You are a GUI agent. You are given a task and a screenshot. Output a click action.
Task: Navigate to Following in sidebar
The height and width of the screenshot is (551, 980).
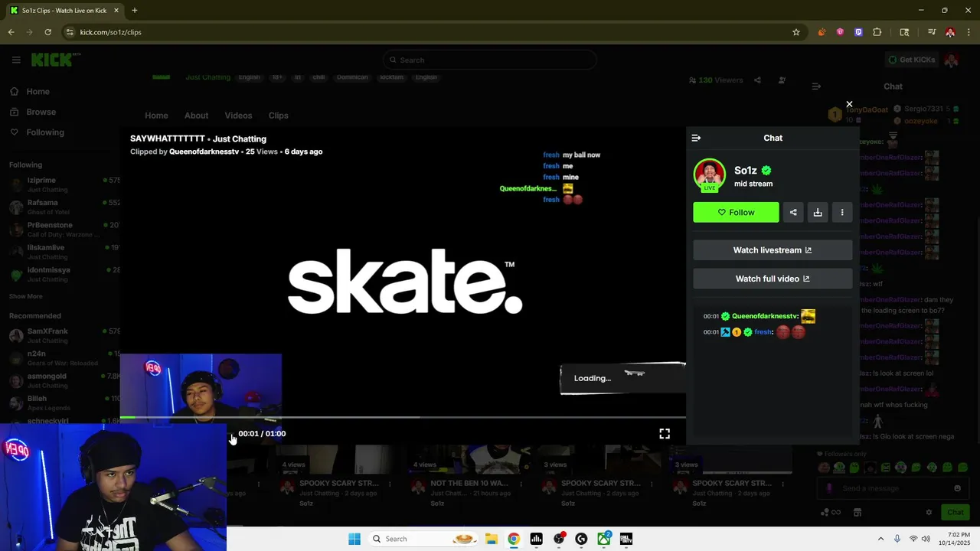pos(45,132)
